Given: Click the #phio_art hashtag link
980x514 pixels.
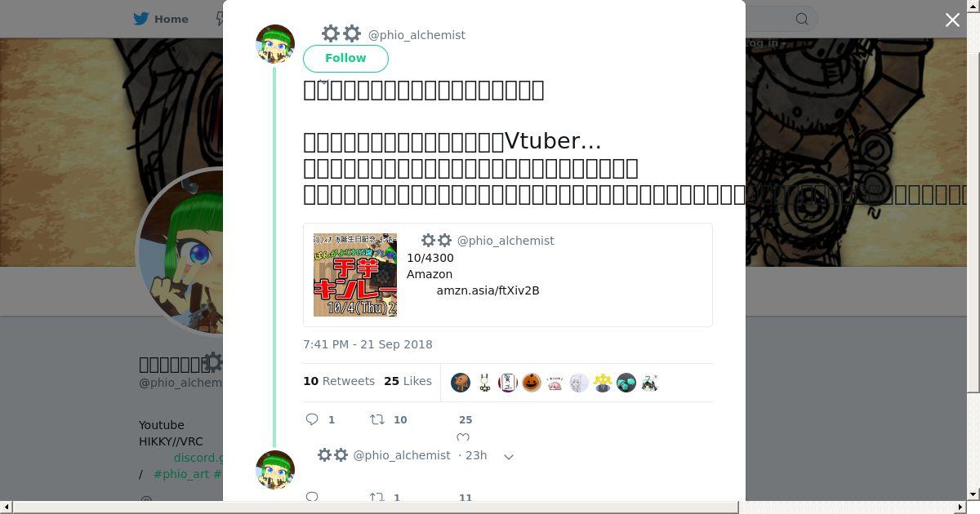Looking at the screenshot, I should coord(181,474).
